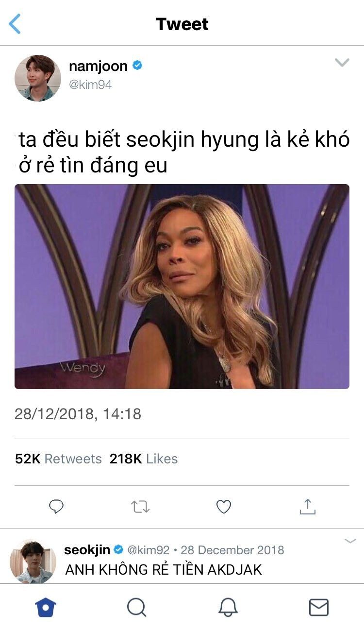364x631 pixels.
Task: Tap the reply speech bubble icon
Action: [x=56, y=507]
